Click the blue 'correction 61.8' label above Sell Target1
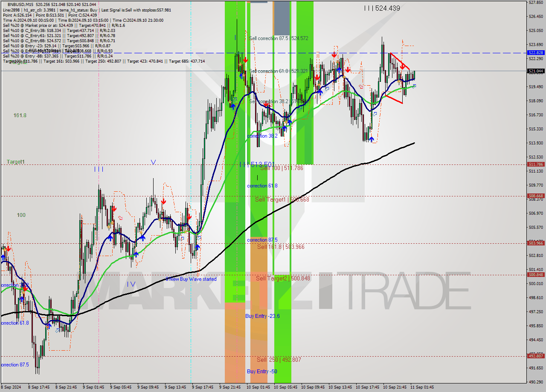Screen dimensions: 546x392 click(262, 186)
